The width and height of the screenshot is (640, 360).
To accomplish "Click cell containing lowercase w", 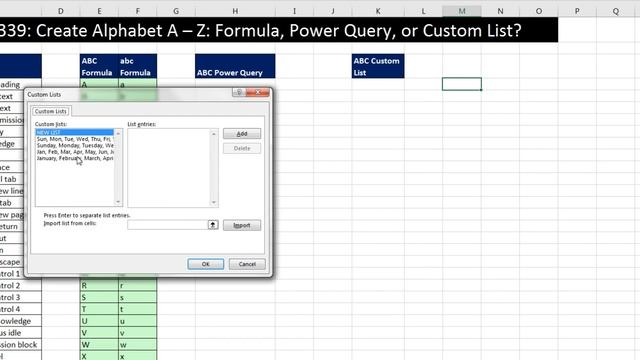I will pos(138,344).
